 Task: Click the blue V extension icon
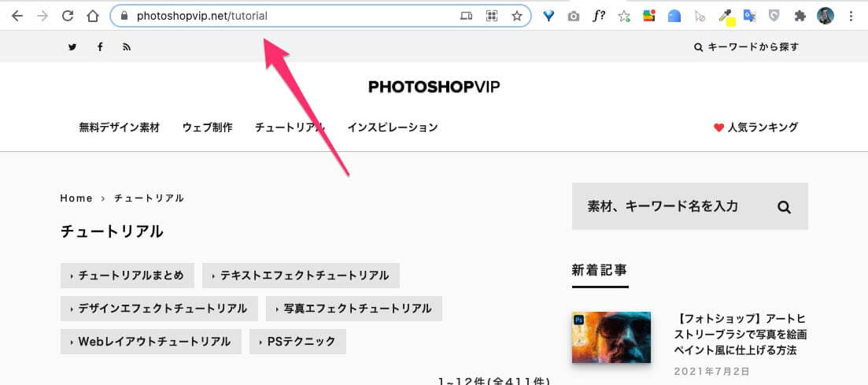(549, 16)
